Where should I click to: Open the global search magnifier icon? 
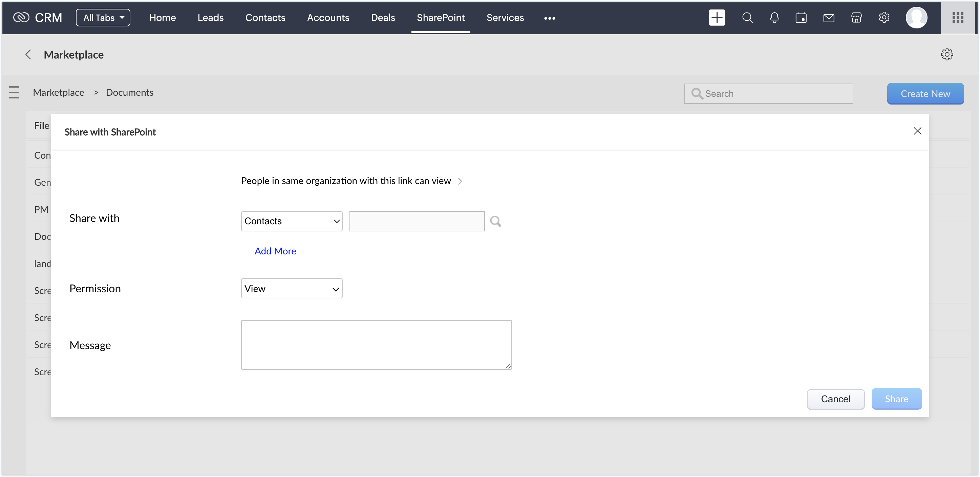(747, 18)
